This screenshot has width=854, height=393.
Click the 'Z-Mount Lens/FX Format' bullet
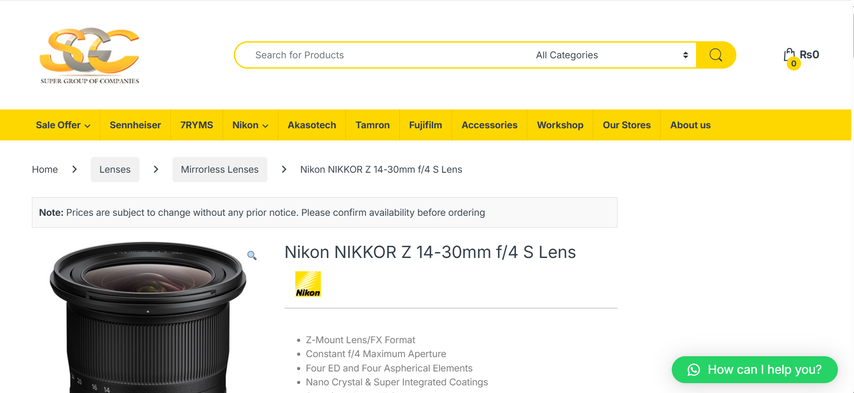point(360,340)
